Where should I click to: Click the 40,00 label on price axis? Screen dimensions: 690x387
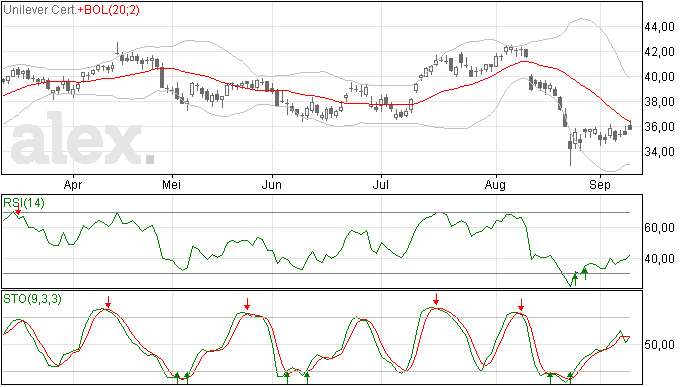pyautogui.click(x=659, y=77)
